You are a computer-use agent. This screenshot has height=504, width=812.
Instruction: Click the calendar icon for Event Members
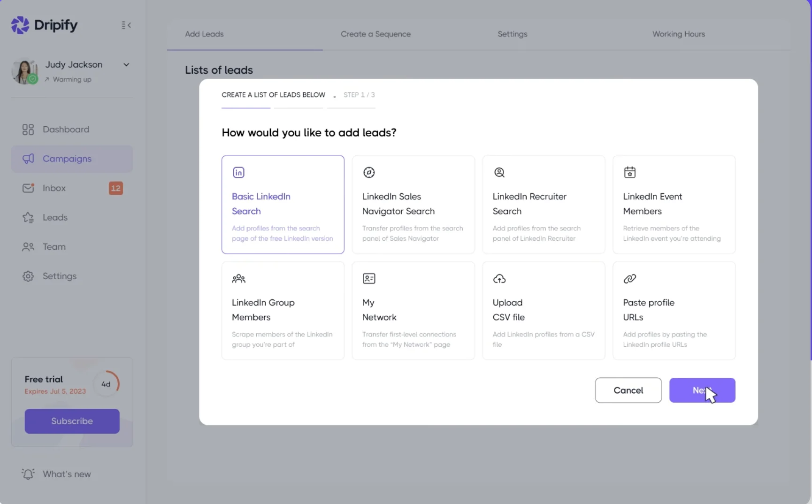click(x=630, y=172)
